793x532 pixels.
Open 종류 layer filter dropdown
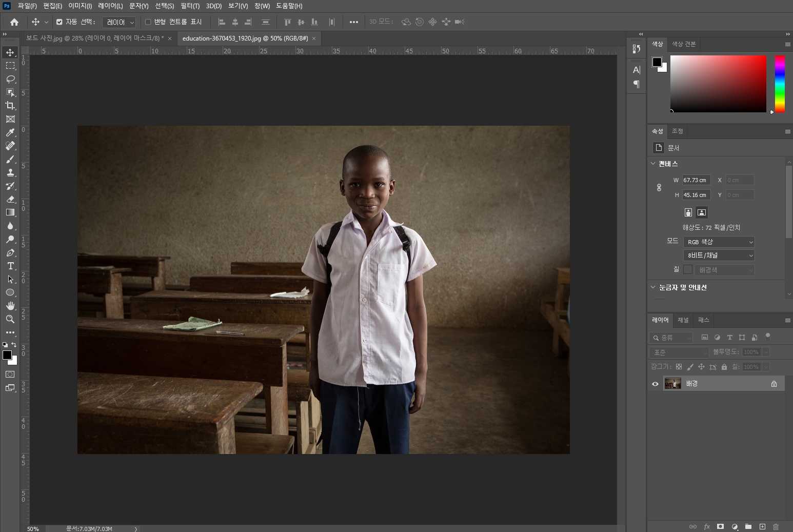pyautogui.click(x=671, y=338)
